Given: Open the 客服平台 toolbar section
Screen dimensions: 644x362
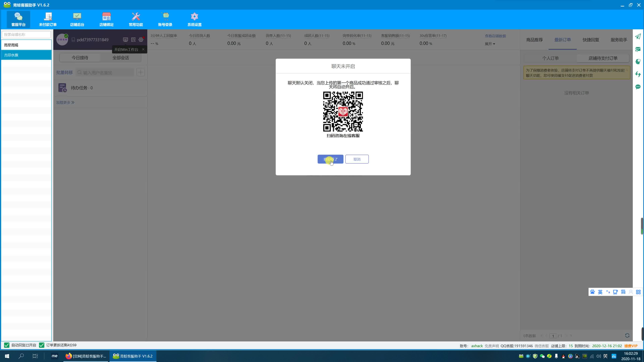Looking at the screenshot, I should click(18, 19).
